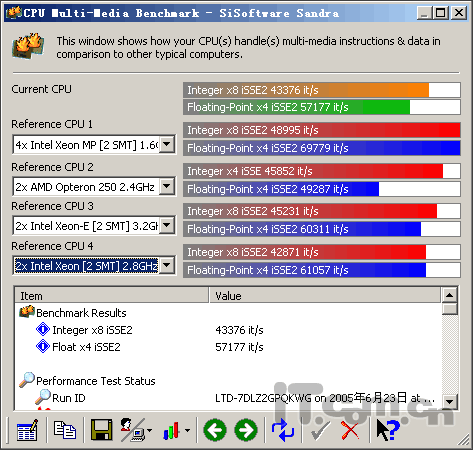
Task: Open the arrow beside the bar chart icon
Action: coord(188,430)
